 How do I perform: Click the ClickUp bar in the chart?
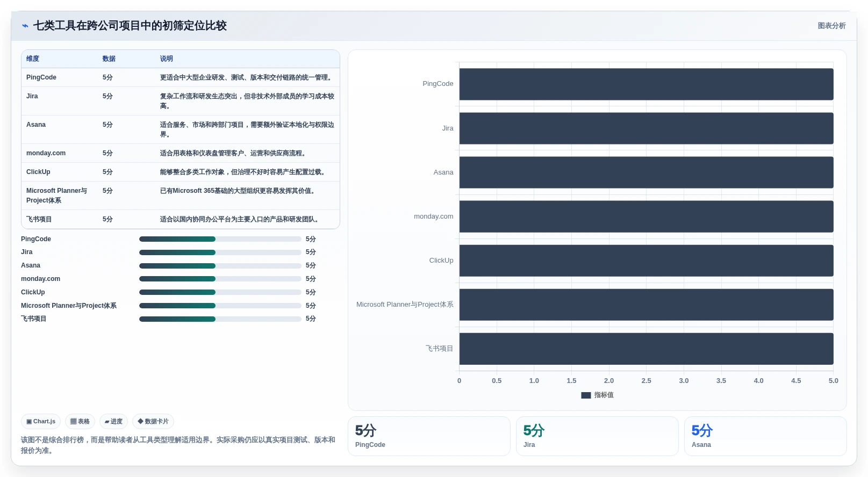646,261
